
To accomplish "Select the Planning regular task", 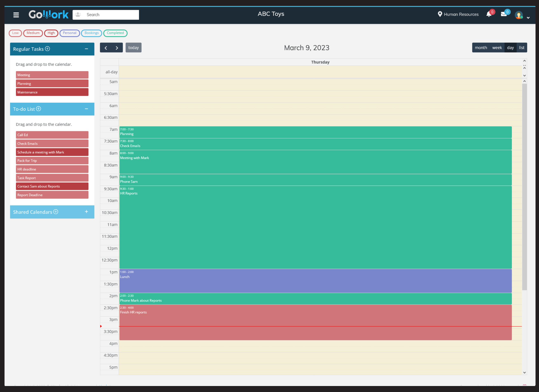I will 52,83.
